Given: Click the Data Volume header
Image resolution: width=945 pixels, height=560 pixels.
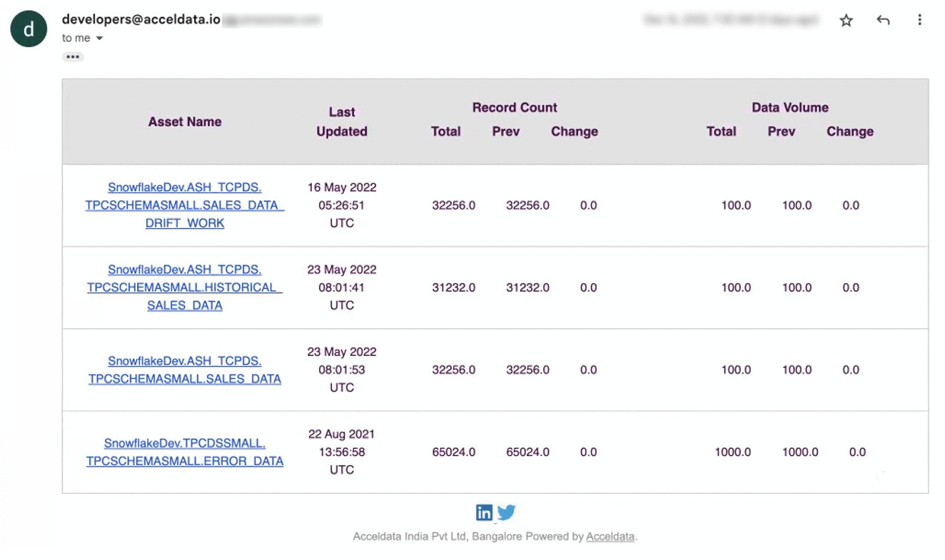Looking at the screenshot, I should [x=790, y=108].
